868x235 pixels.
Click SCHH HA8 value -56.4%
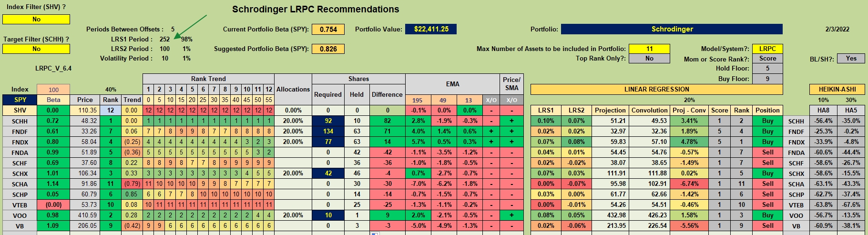[823, 121]
